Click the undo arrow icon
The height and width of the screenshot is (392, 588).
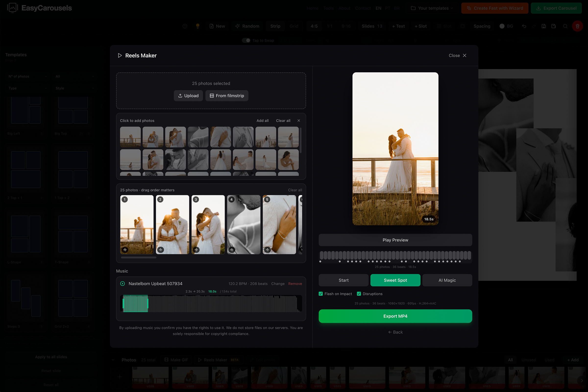point(524,26)
